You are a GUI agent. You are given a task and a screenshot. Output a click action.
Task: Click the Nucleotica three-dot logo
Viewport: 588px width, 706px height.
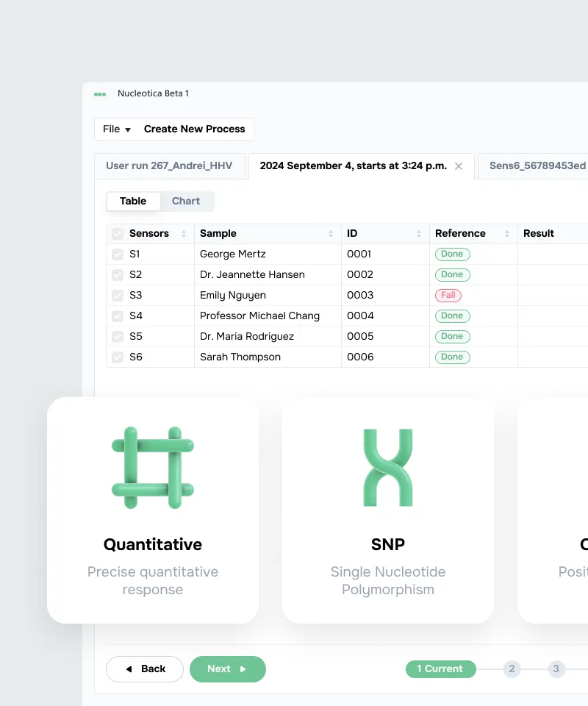click(100, 94)
